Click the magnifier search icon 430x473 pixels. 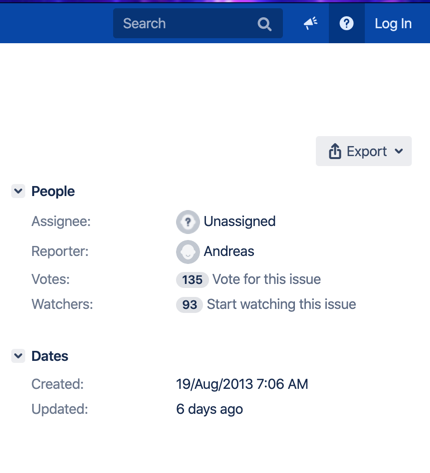[x=264, y=24]
